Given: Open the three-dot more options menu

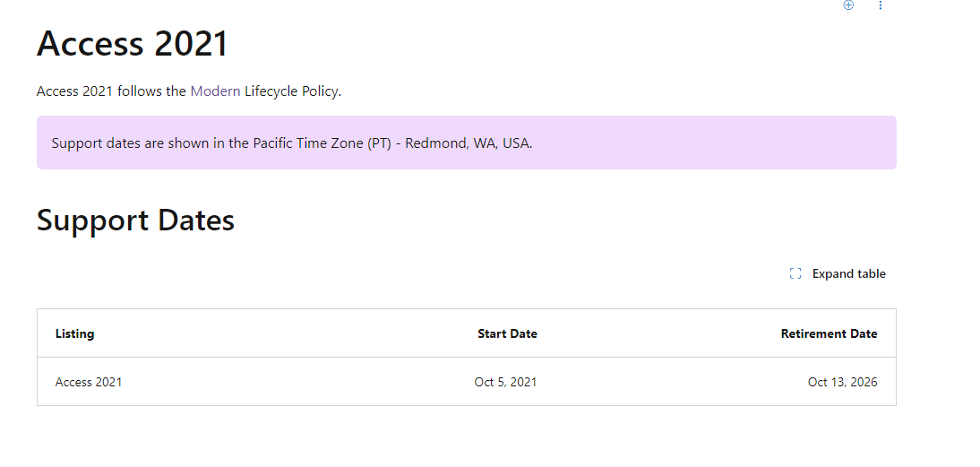Looking at the screenshot, I should point(881,5).
